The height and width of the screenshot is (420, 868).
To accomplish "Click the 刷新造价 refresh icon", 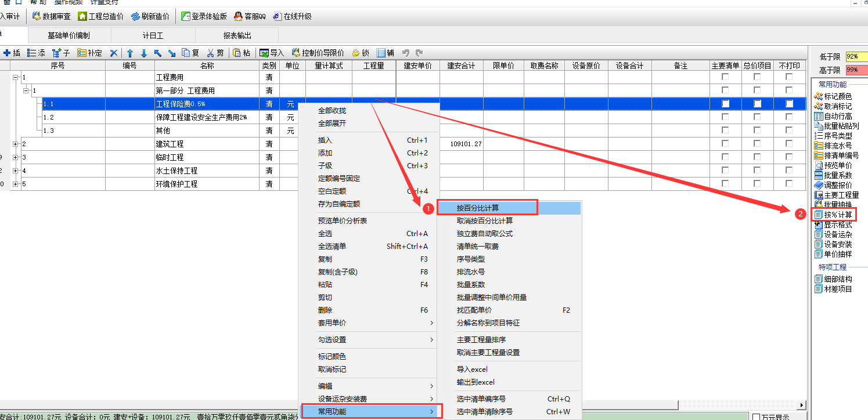I will pos(135,16).
